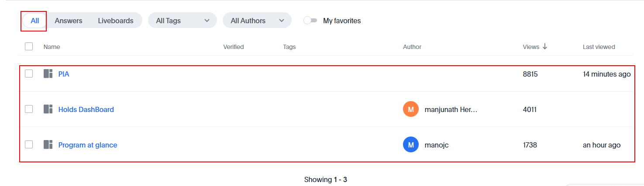Switch to the Answers tab
The image size is (644, 186).
pos(69,21)
